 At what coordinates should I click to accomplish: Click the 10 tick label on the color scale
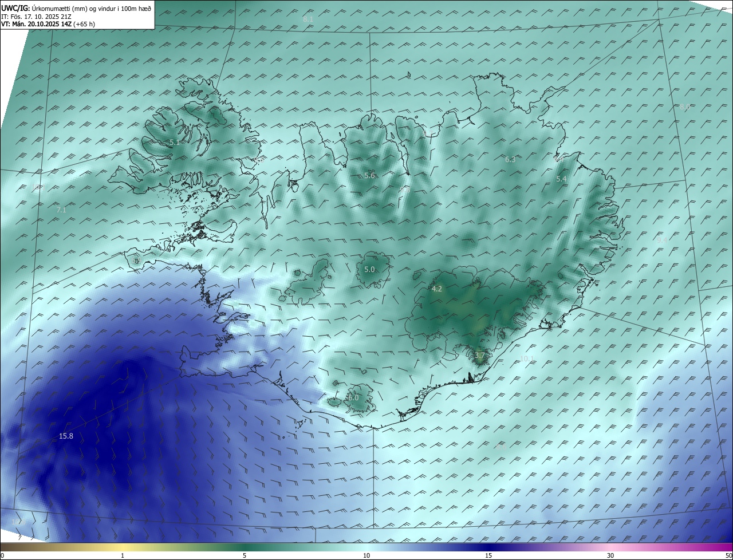(x=366, y=555)
